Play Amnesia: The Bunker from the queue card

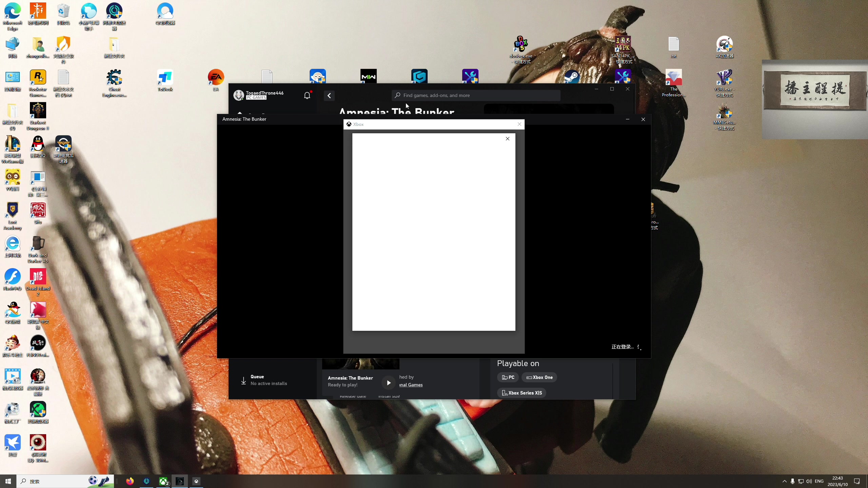tap(389, 383)
